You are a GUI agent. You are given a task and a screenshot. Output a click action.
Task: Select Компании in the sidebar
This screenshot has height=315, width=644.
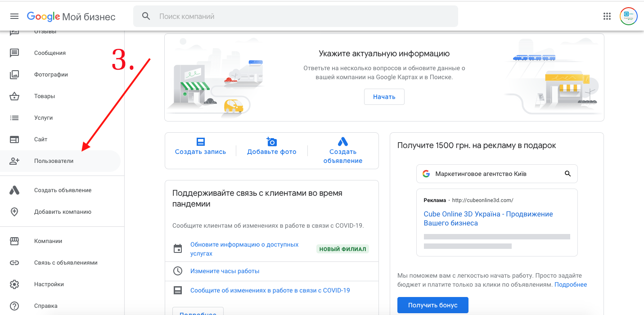tap(48, 241)
